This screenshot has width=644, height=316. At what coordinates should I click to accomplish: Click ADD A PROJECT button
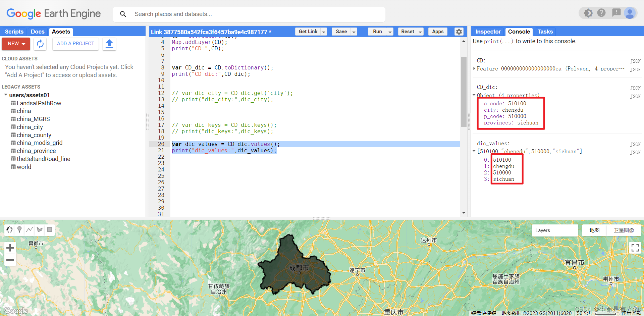[75, 44]
